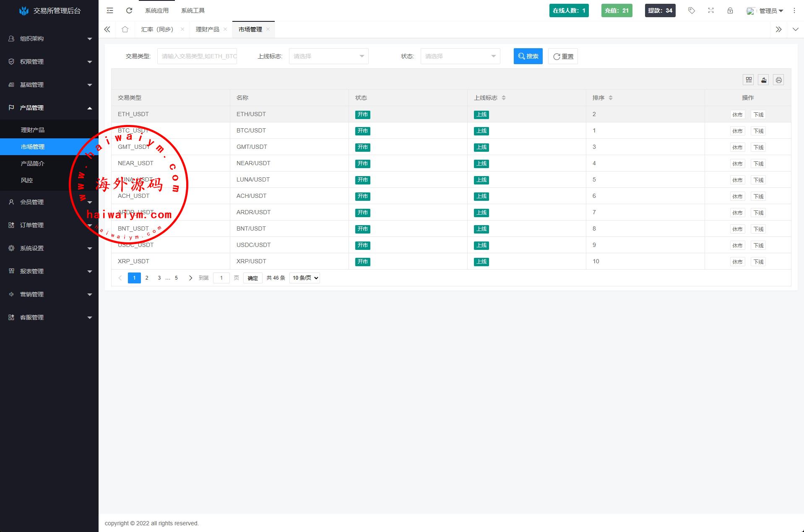The height and width of the screenshot is (532, 804).
Task: Focus the 交易类型 search input field
Action: (197, 56)
